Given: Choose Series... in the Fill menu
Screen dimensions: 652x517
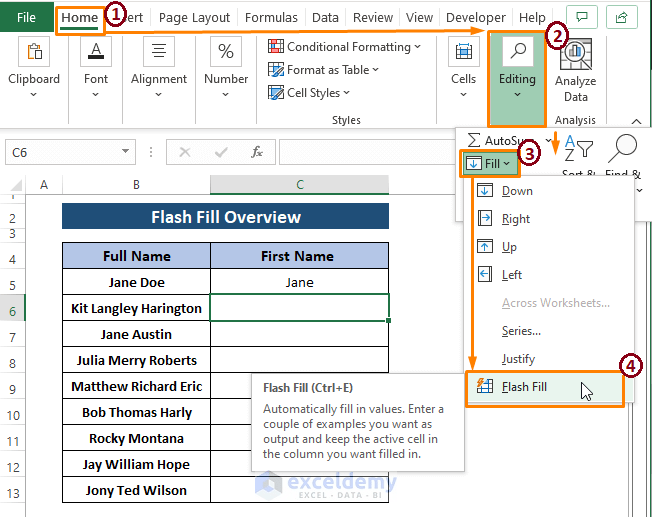Looking at the screenshot, I should (x=550, y=331).
